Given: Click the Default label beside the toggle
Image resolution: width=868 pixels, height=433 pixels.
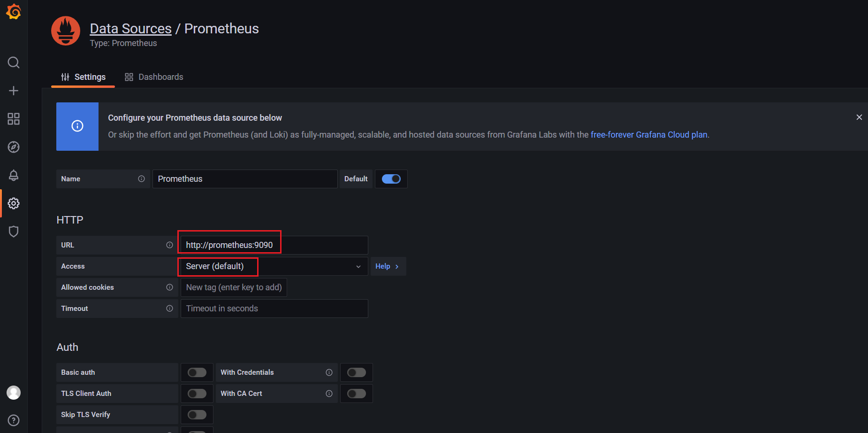Looking at the screenshot, I should coord(356,179).
